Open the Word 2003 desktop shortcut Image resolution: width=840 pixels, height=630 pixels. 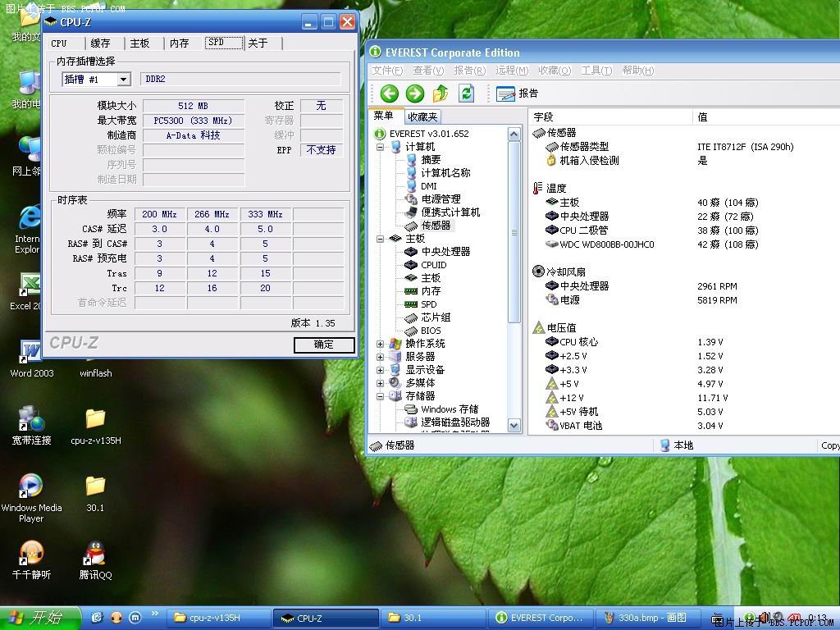[x=32, y=359]
